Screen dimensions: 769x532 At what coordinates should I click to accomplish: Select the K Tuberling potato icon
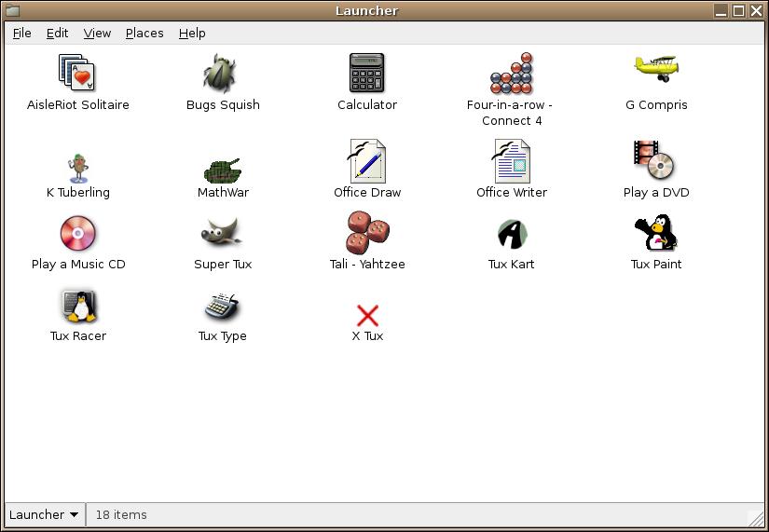coord(78,168)
